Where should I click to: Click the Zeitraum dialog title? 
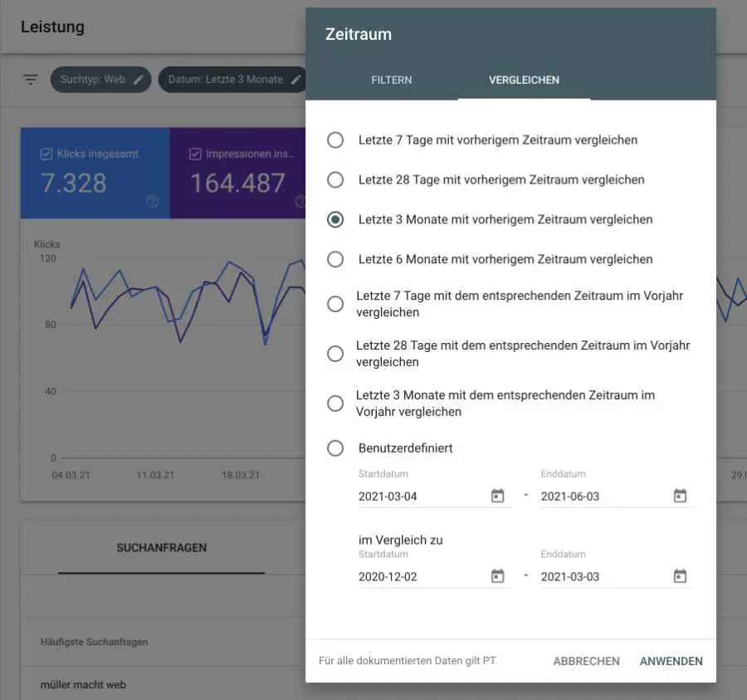tap(359, 34)
